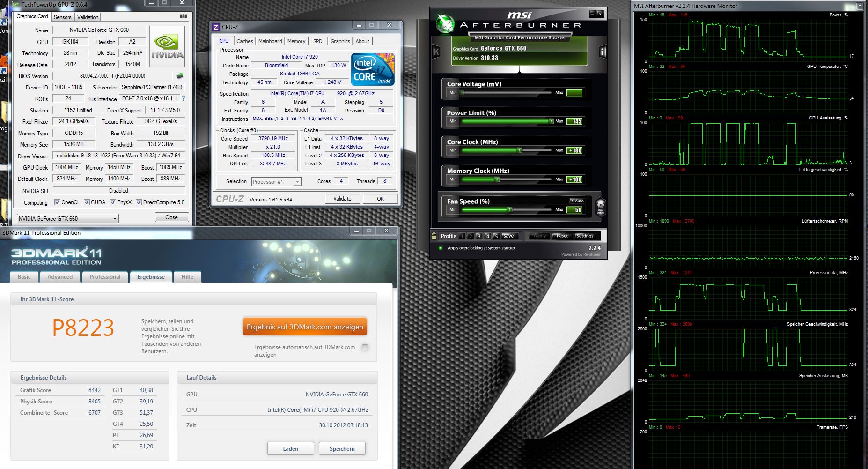The height and width of the screenshot is (469, 868).
Task: Click the Core Voltage slider track
Action: click(x=507, y=93)
